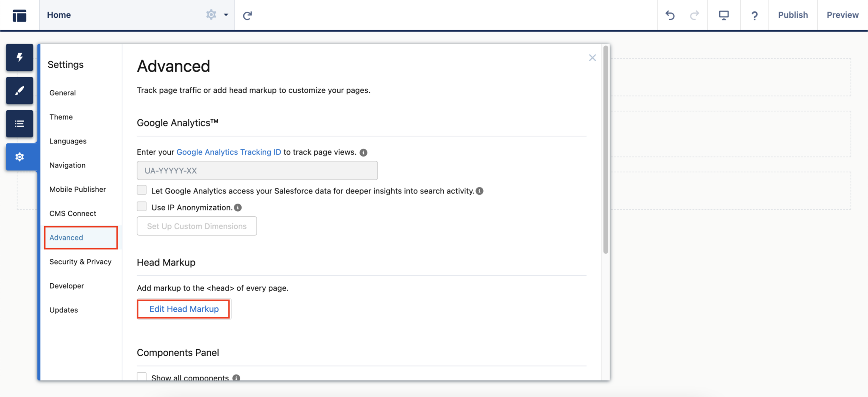
Task: Toggle Show all components checkbox
Action: pos(142,377)
